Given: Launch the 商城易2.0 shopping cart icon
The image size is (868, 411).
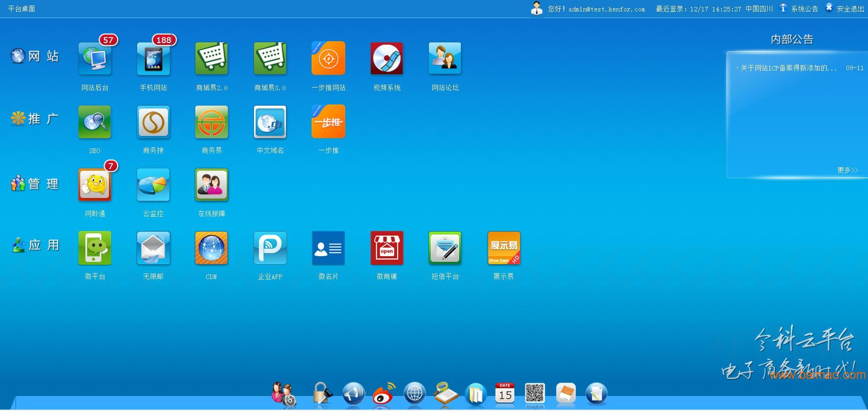Looking at the screenshot, I should point(212,58).
